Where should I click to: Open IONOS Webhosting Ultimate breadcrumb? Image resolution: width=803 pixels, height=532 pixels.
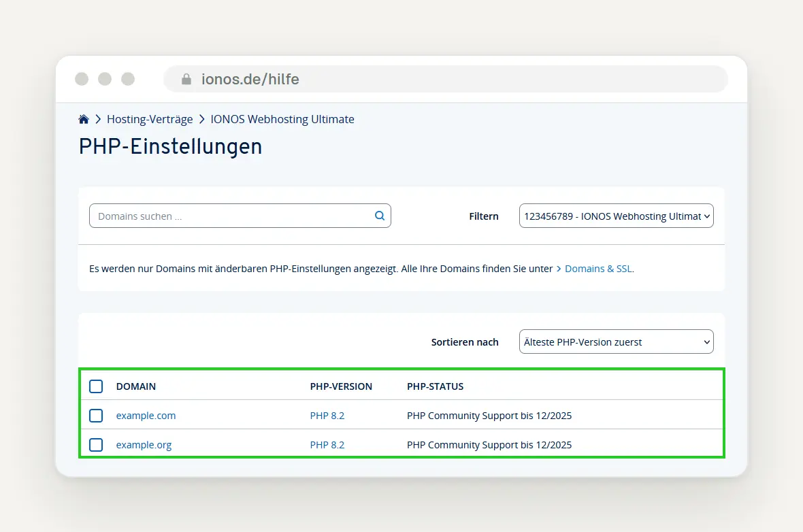click(282, 119)
